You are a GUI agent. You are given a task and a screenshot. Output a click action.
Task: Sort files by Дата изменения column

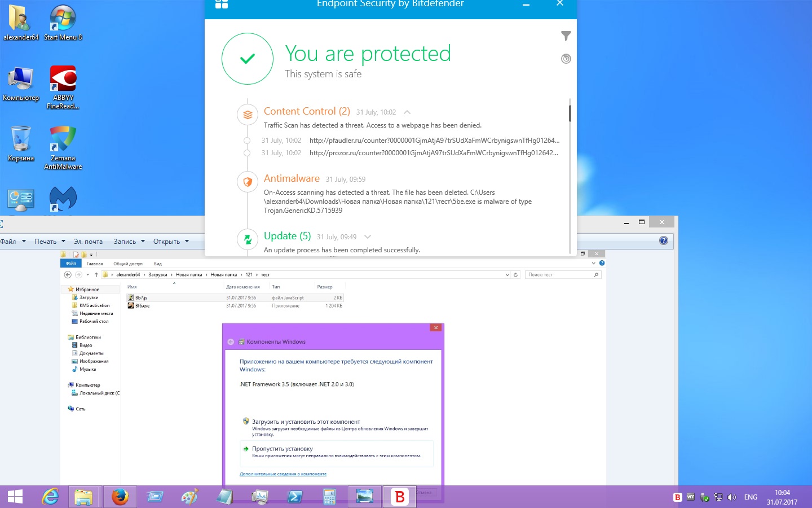coord(243,287)
